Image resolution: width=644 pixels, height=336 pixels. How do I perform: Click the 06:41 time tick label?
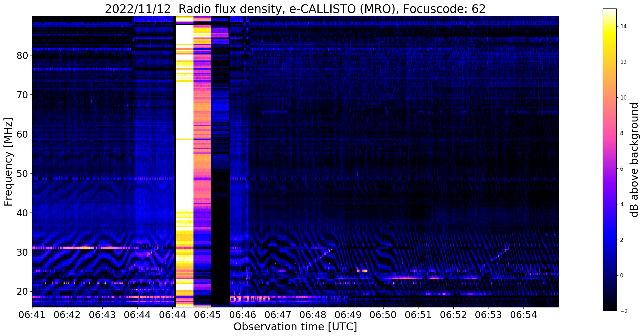pyautogui.click(x=32, y=314)
